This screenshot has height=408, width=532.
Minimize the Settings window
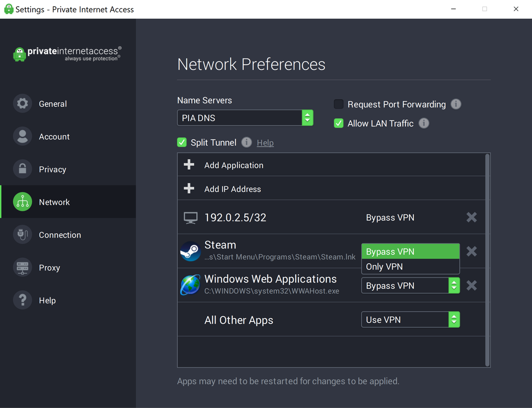click(454, 9)
